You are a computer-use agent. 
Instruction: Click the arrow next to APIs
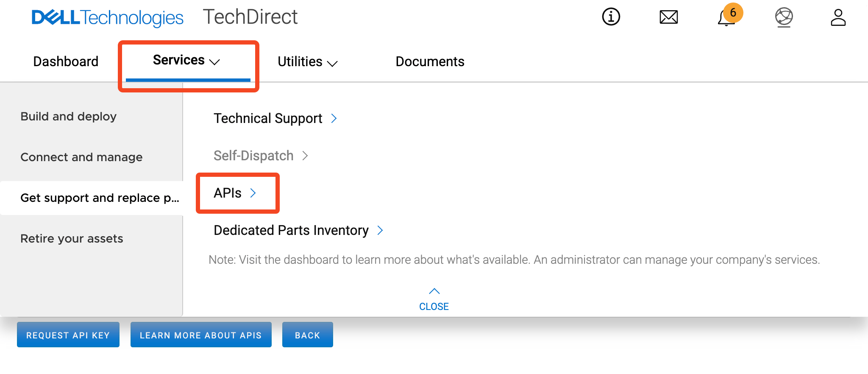pos(253,193)
